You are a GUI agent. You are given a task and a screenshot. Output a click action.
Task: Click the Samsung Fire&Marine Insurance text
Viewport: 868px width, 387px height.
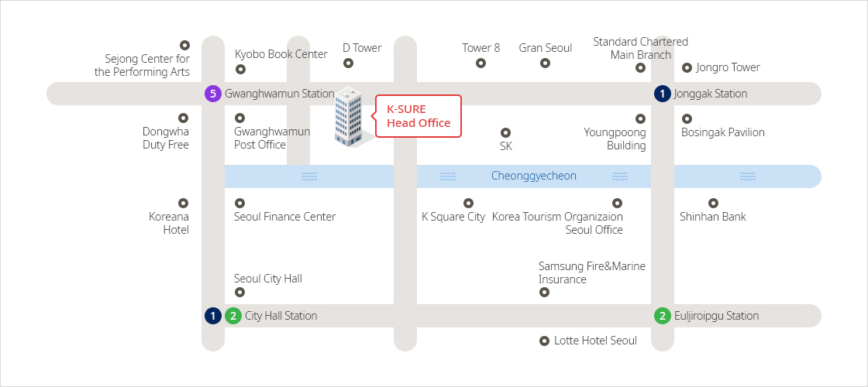[x=592, y=272]
